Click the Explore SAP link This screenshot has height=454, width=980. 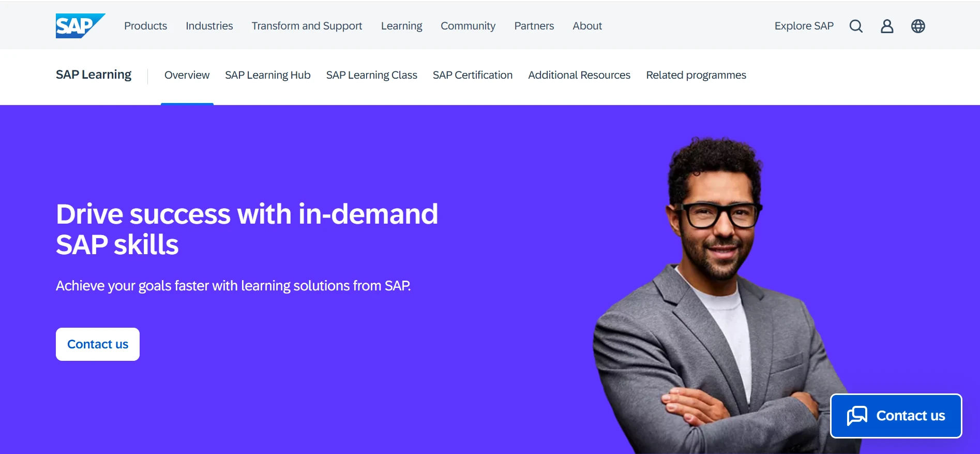pyautogui.click(x=804, y=26)
